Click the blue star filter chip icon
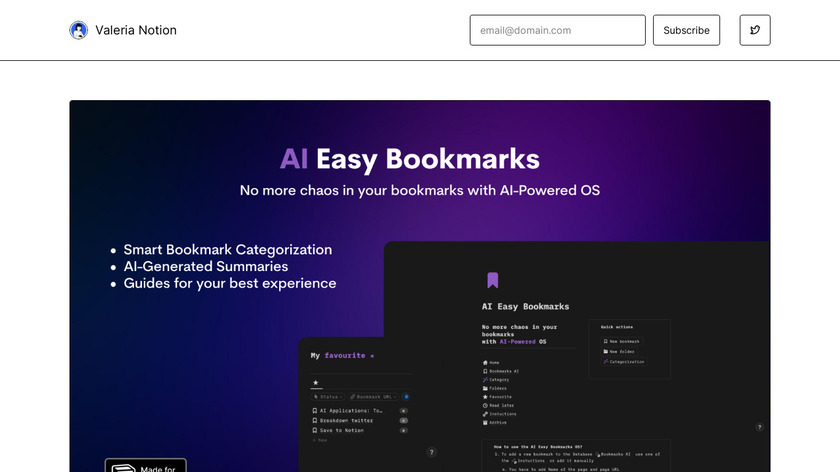Screen dimensions: 840x472 pyautogui.click(x=406, y=396)
